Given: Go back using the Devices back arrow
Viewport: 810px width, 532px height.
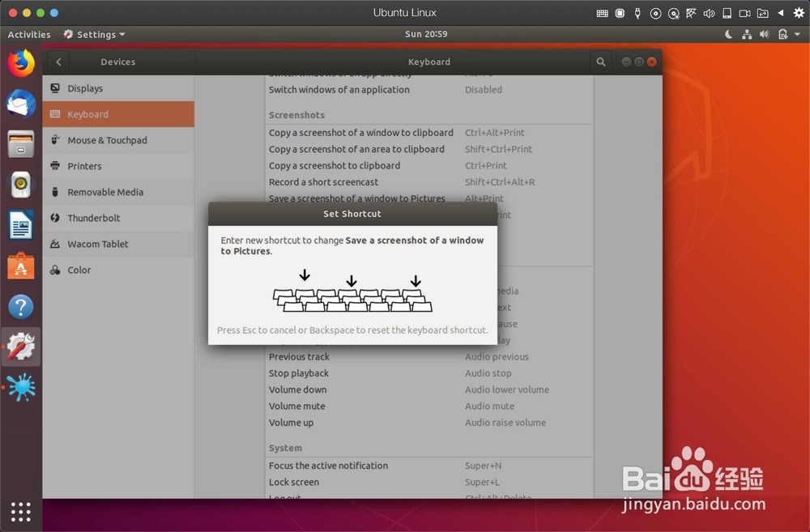Looking at the screenshot, I should 58,62.
